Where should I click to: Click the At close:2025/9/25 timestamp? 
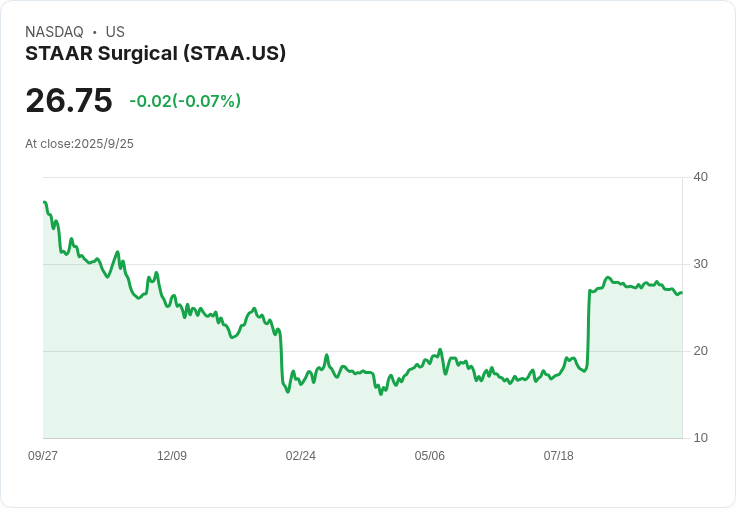[79, 144]
